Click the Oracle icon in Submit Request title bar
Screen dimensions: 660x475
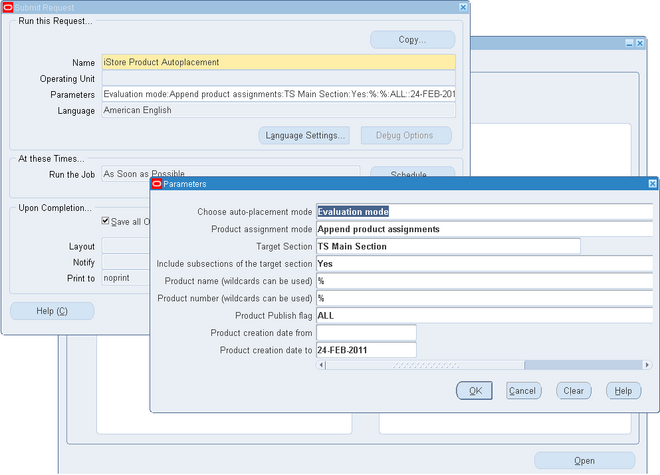pyautogui.click(x=8, y=8)
